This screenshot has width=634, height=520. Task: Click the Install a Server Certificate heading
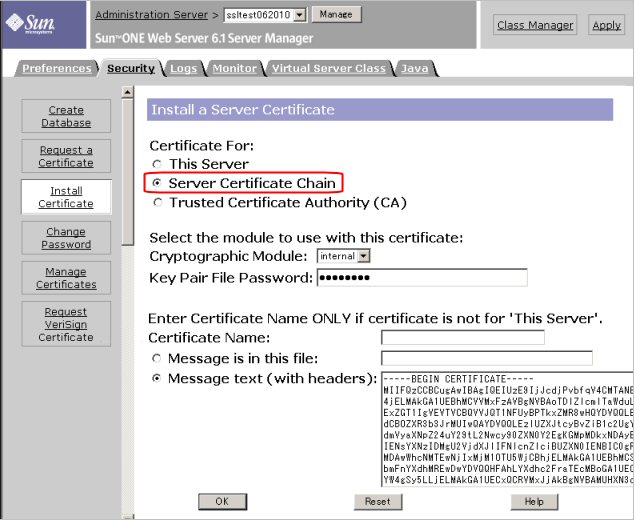coord(243,110)
